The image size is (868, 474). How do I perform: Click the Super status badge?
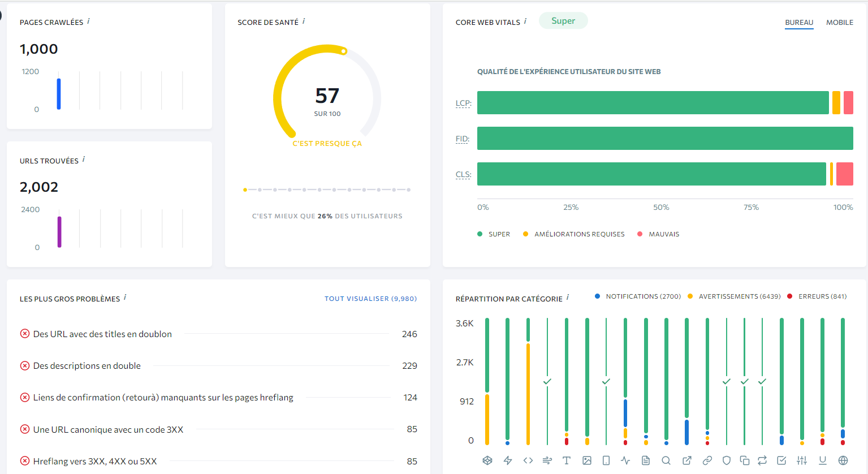click(x=563, y=21)
